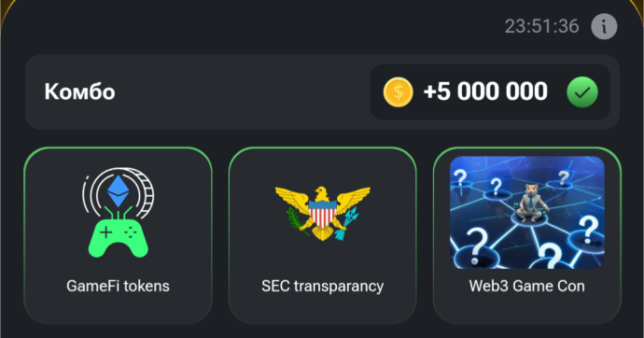The image size is (644, 338).
Task: Click the white coin ring outline
Action: (x=119, y=193)
